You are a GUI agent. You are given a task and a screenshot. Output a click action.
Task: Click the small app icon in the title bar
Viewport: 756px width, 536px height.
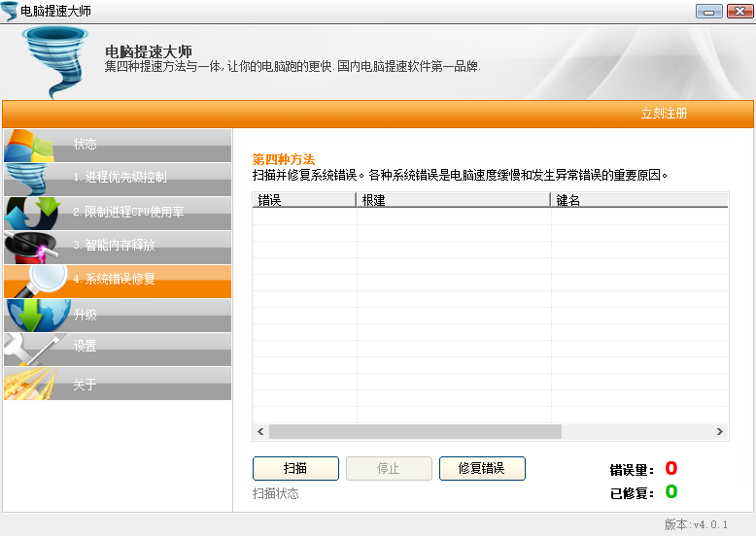(x=10, y=11)
